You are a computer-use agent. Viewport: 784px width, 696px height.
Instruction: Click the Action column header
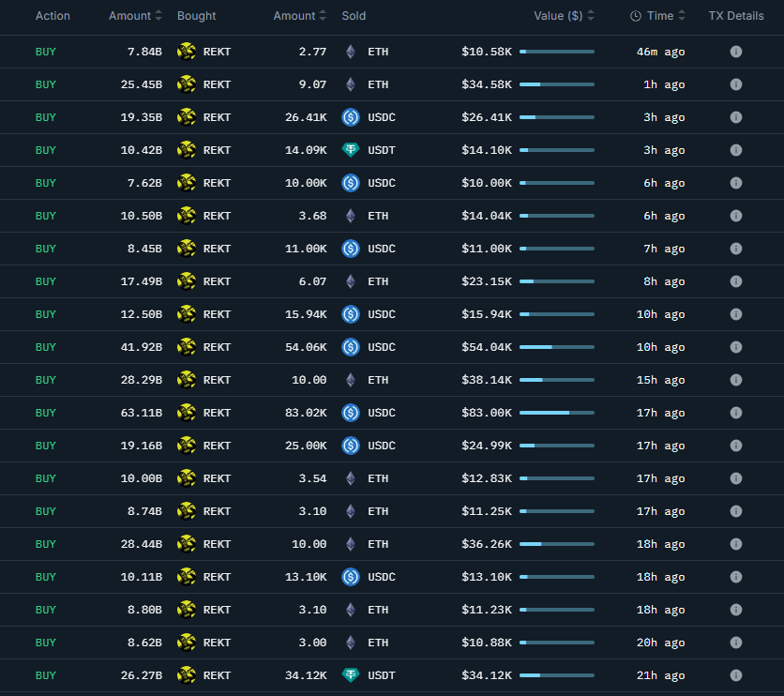point(53,16)
